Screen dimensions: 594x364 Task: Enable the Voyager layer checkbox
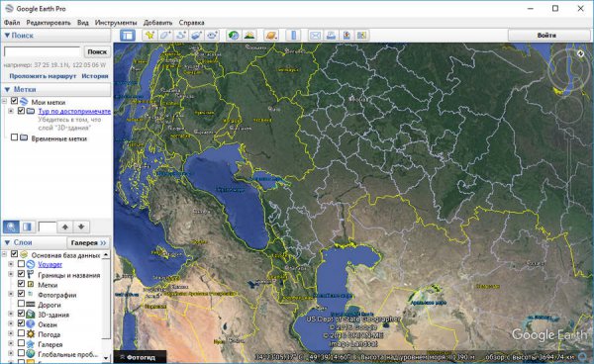tap(21, 264)
